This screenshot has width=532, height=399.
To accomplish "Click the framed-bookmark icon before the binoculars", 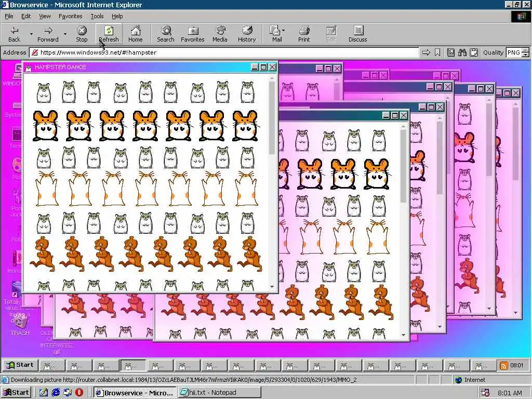I will coord(450,52).
